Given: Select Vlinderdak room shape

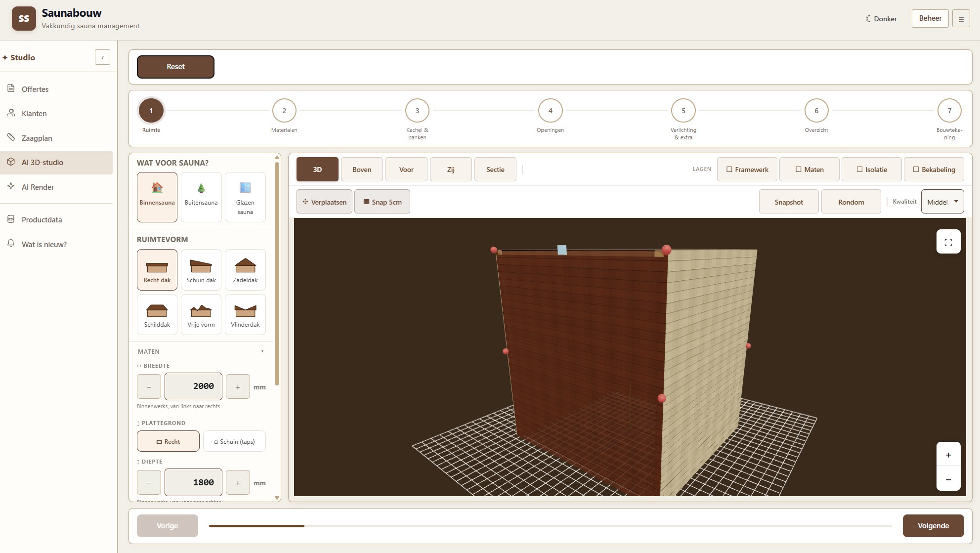Looking at the screenshot, I should pyautogui.click(x=245, y=315).
